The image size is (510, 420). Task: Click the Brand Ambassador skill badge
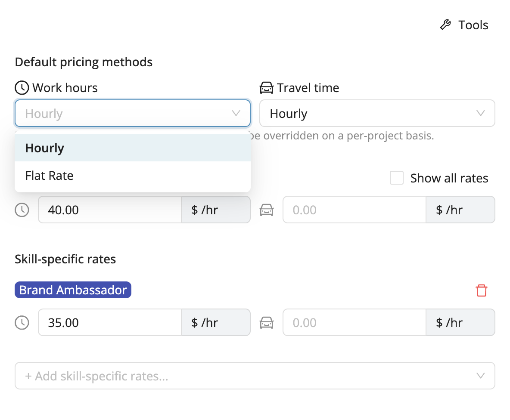73,290
